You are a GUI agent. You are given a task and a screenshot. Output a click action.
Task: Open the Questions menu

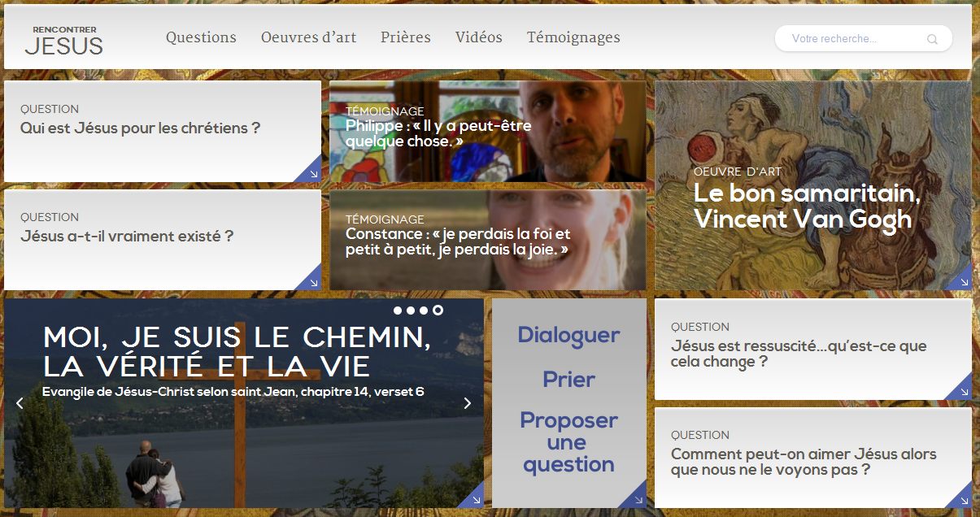click(x=201, y=37)
